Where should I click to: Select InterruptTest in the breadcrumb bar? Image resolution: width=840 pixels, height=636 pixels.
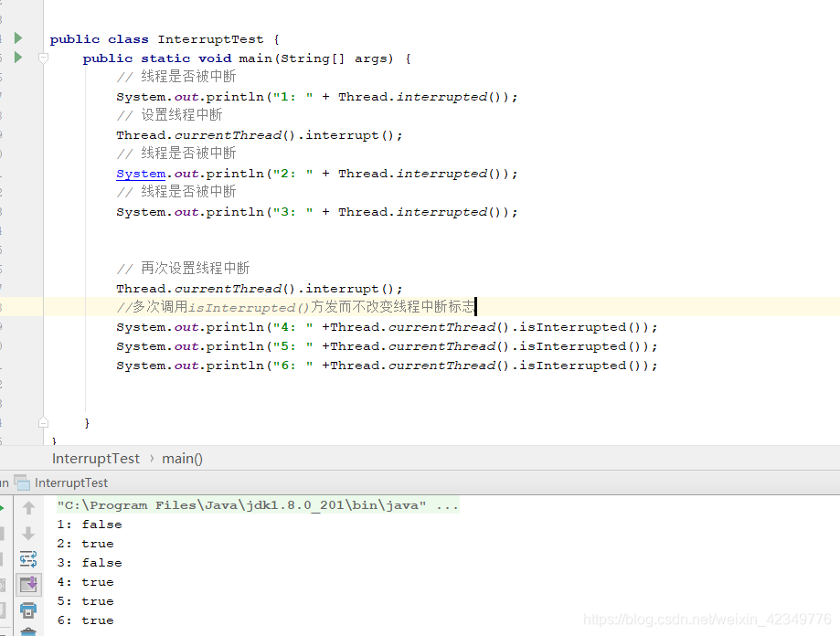(96, 459)
